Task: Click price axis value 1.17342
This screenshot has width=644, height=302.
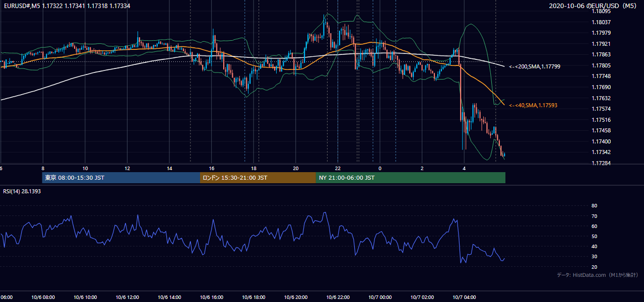Action: (x=601, y=152)
